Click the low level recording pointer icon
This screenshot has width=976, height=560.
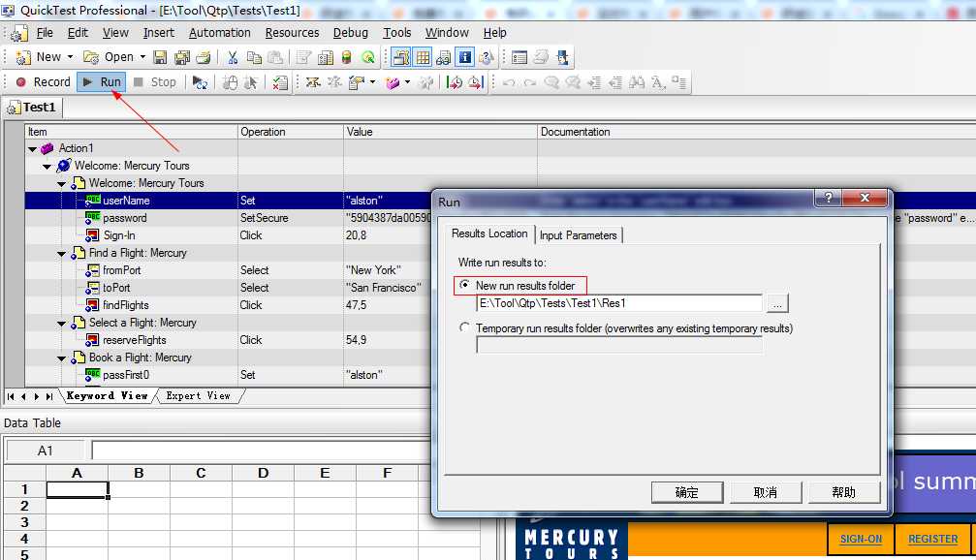tap(251, 82)
